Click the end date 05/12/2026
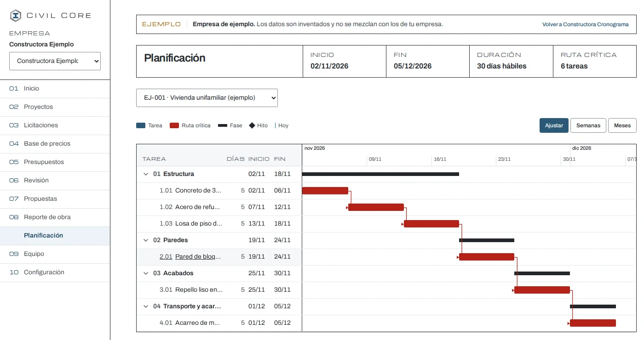644x340 pixels. tap(413, 66)
